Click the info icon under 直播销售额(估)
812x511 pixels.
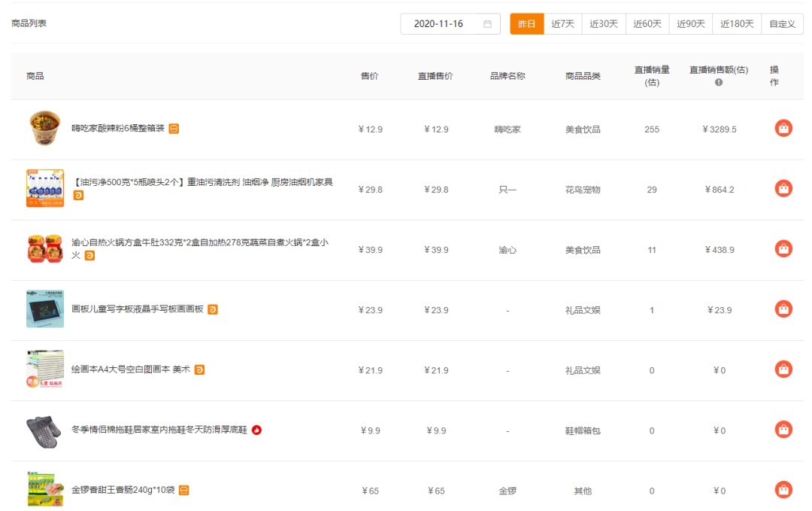(x=719, y=83)
